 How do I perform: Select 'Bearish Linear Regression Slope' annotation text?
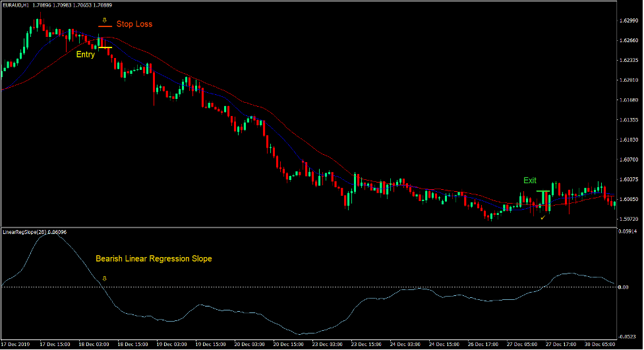(154, 259)
